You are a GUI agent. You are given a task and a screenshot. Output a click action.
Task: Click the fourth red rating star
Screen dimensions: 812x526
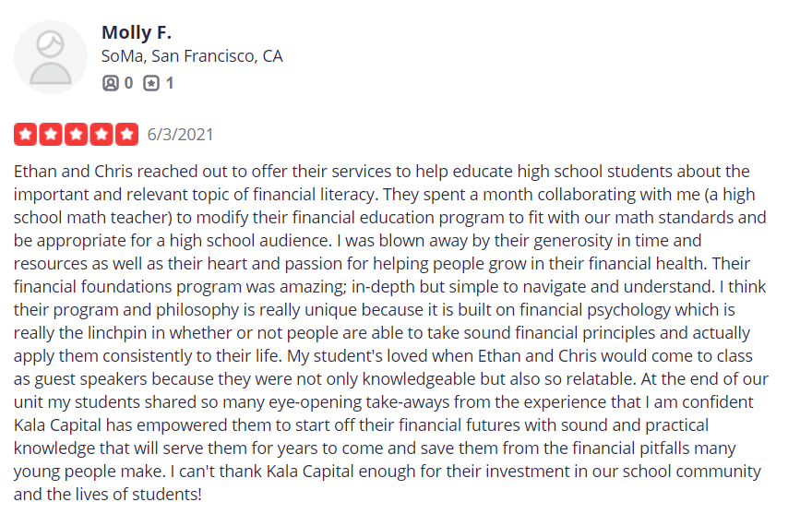coord(101,135)
